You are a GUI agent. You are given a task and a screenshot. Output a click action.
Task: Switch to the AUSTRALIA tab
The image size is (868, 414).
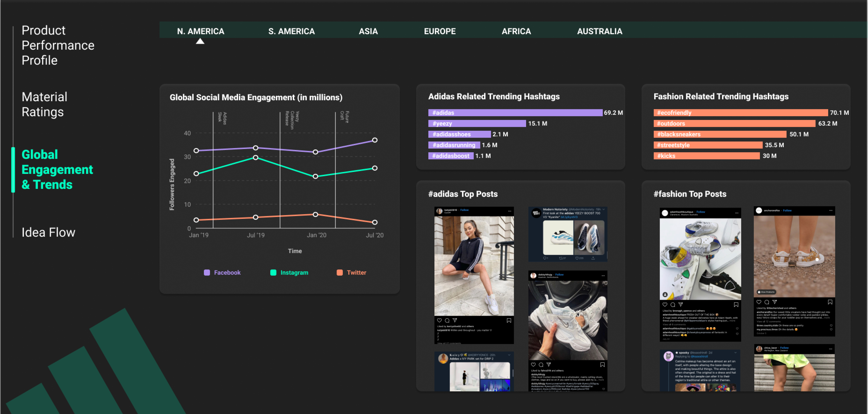click(599, 31)
